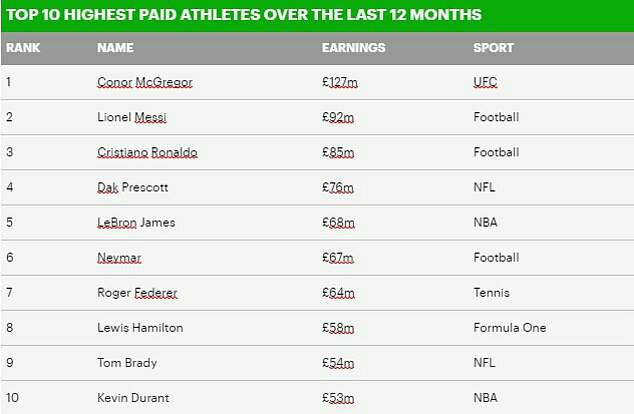Select LeBron James in the table
The height and width of the screenshot is (414, 634).
[x=136, y=222]
